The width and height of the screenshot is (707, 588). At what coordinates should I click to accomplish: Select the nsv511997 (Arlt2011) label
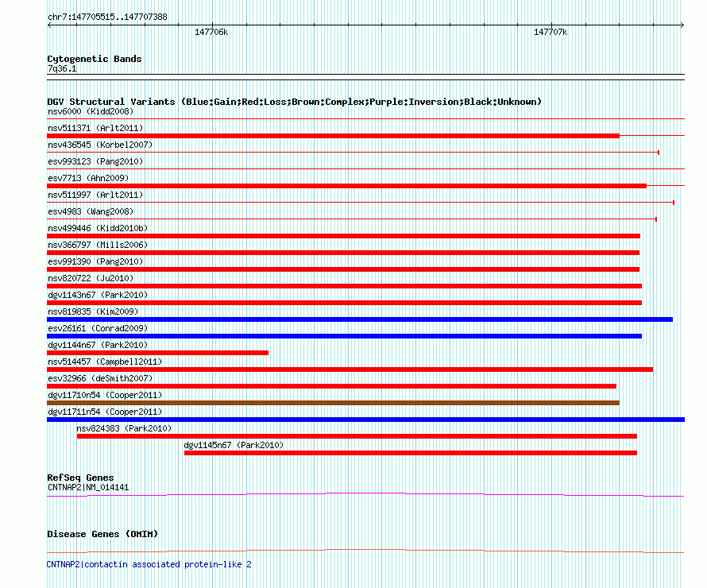click(95, 195)
